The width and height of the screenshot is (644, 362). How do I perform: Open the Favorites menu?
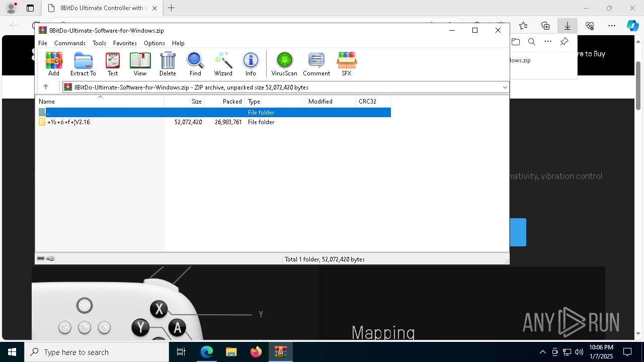click(x=125, y=43)
